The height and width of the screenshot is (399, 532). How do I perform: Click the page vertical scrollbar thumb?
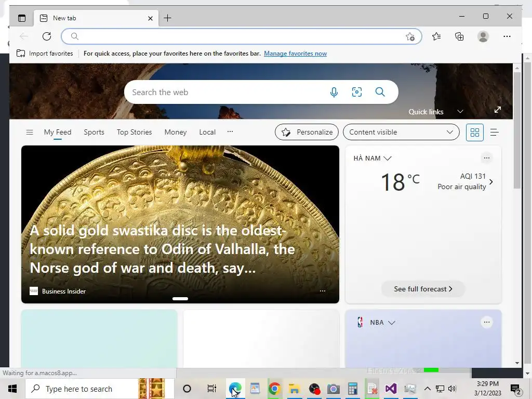coord(517,130)
